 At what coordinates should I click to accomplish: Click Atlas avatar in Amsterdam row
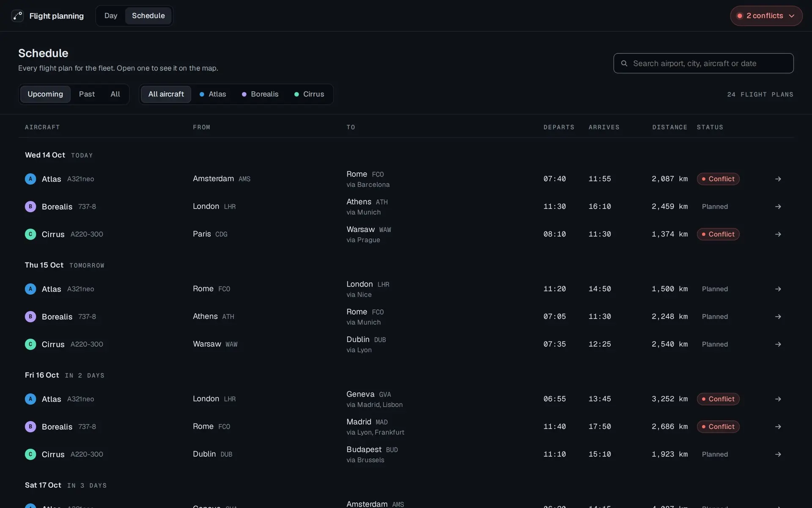30,179
